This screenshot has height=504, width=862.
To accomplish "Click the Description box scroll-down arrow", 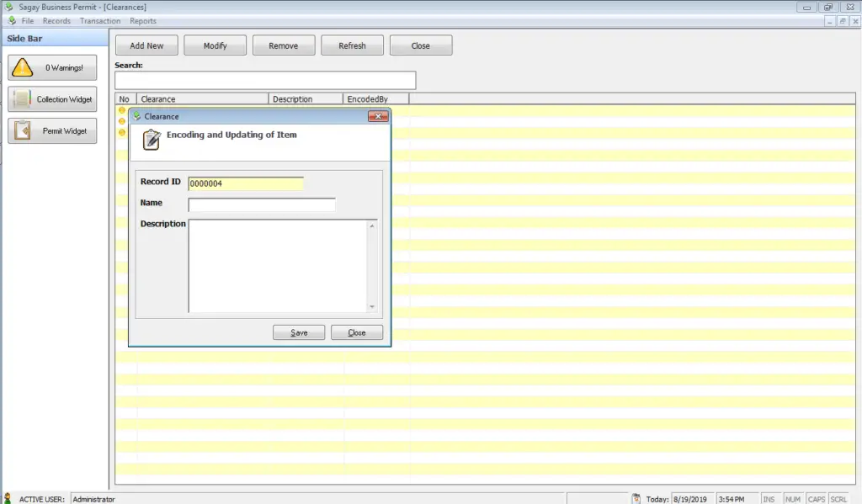I will pos(371,306).
